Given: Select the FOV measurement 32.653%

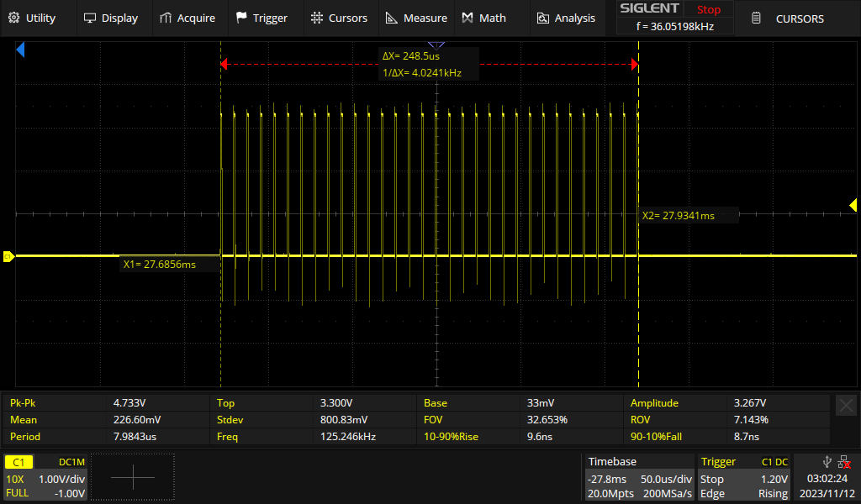Looking at the screenshot, I should [x=520, y=419].
